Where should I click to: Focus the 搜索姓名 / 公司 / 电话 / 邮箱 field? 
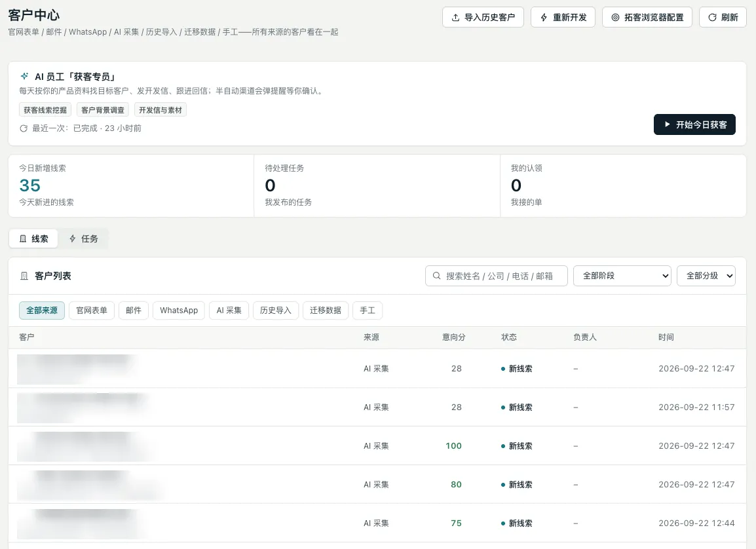496,276
